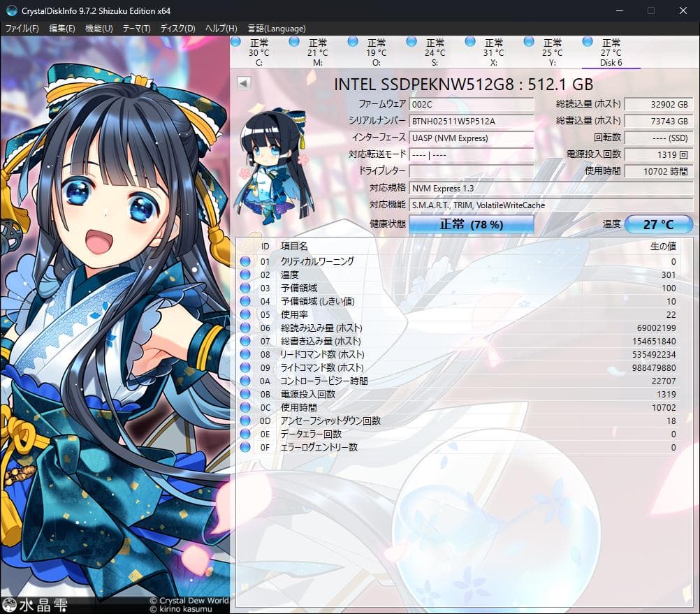Click status orb for 0A コントローラービジー時間
700x614 pixels.
tap(245, 381)
